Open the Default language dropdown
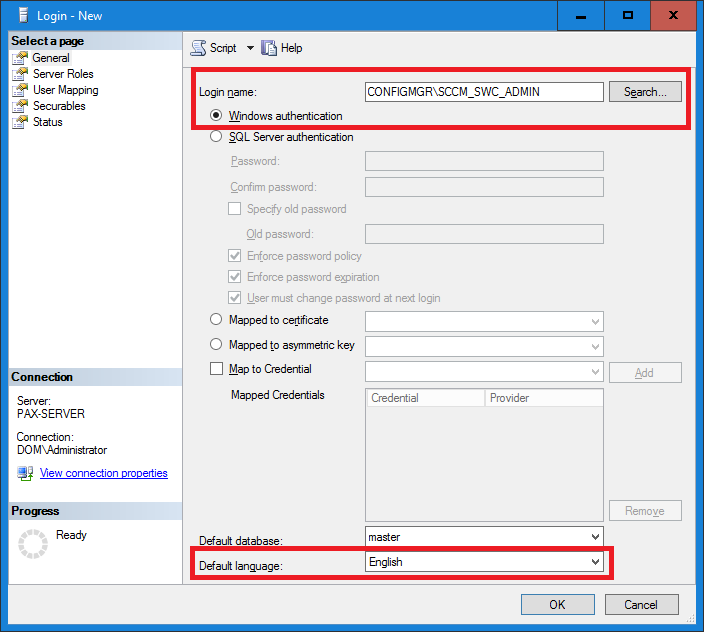Viewport: 704px width, 632px height. click(x=595, y=562)
